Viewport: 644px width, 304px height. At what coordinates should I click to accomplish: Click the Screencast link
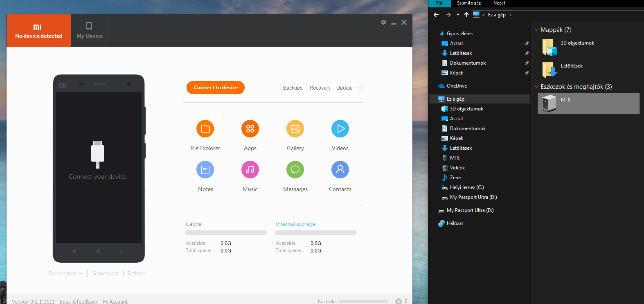coord(106,273)
